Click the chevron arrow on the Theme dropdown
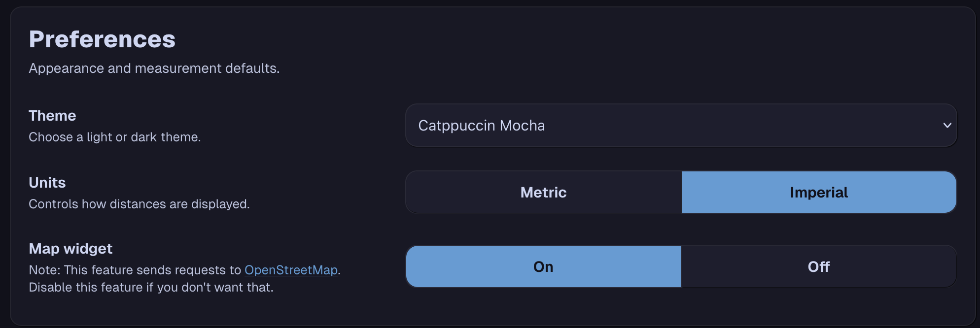This screenshot has height=328, width=980. (x=947, y=125)
